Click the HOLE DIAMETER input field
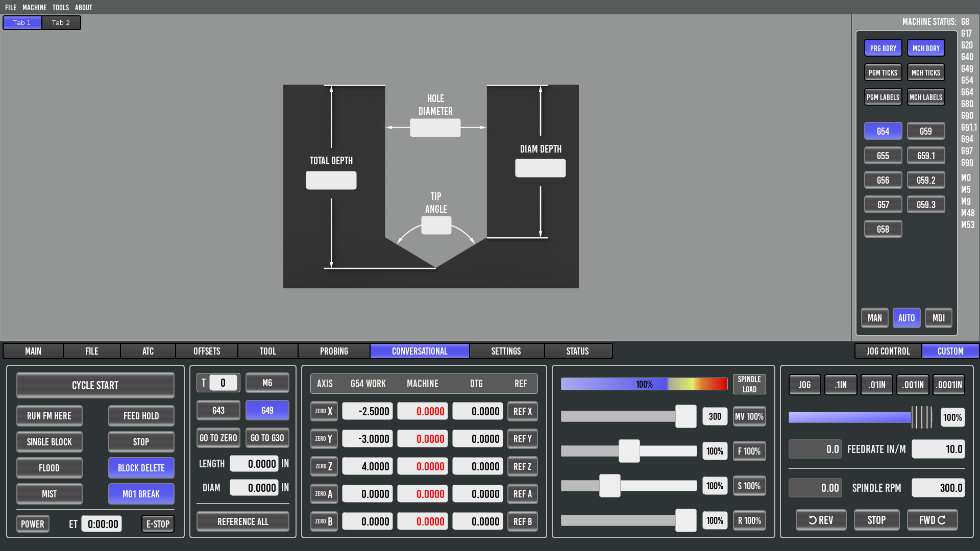The width and height of the screenshot is (980, 551). pyautogui.click(x=435, y=128)
